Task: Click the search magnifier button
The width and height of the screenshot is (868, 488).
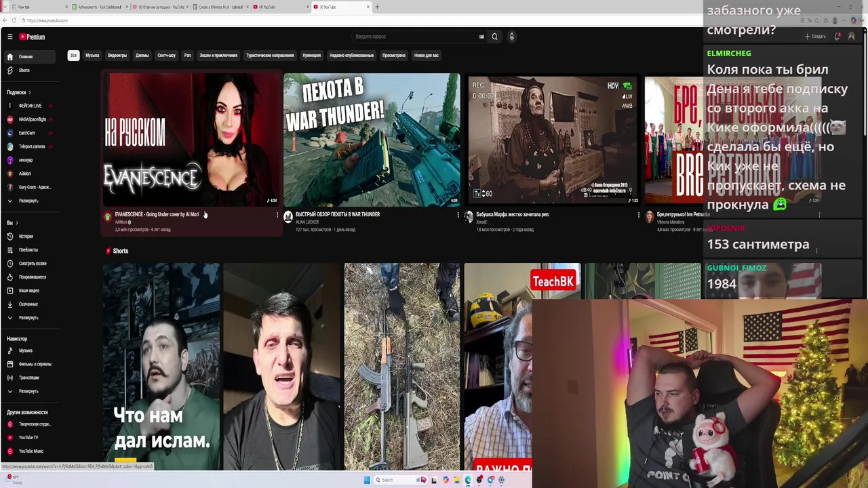Action: coord(494,37)
